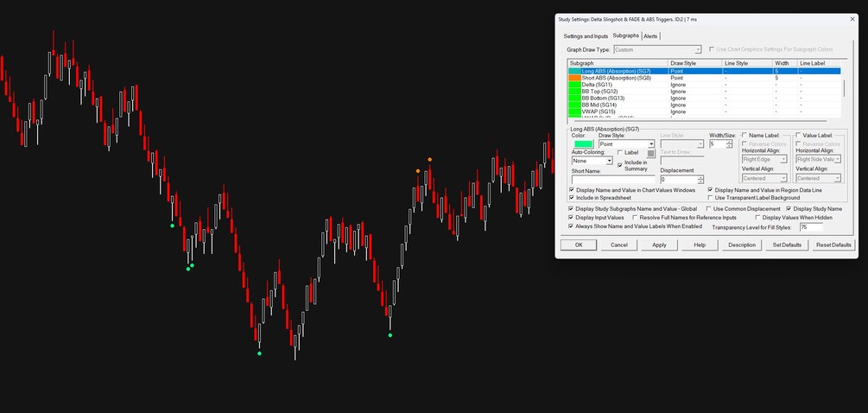Screen dimensions: 868x413
Task: Enable the Value Label checkbox
Action: [x=799, y=135]
